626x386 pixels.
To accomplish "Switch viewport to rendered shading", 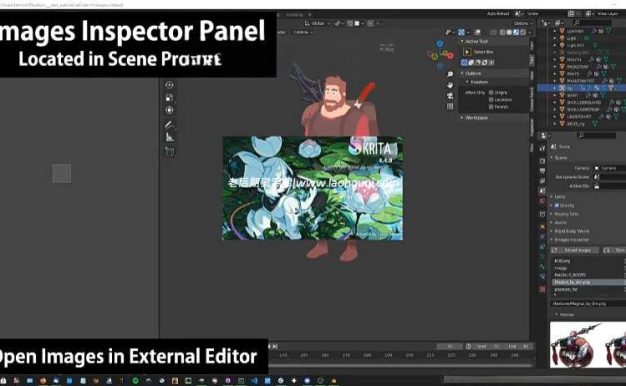I will click(522, 32).
